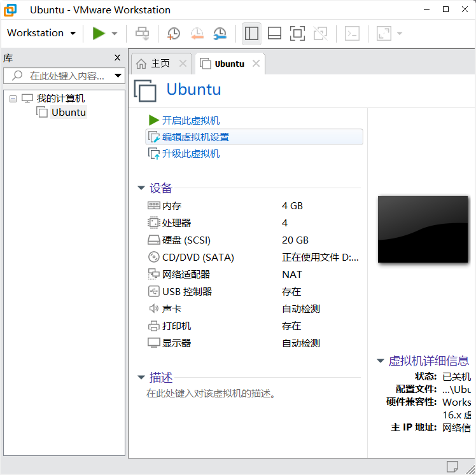This screenshot has width=476, height=475.
Task: Click the large Ubuntu VM title icon
Action: [x=145, y=90]
